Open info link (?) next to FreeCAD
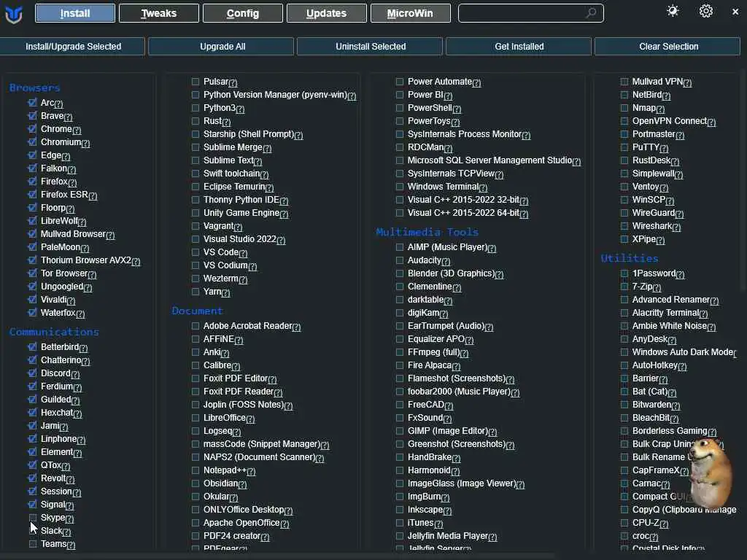 coord(449,405)
